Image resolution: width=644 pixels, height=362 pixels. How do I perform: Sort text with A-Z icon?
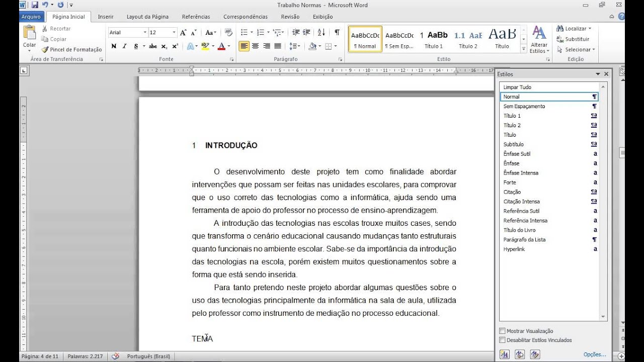[322, 33]
